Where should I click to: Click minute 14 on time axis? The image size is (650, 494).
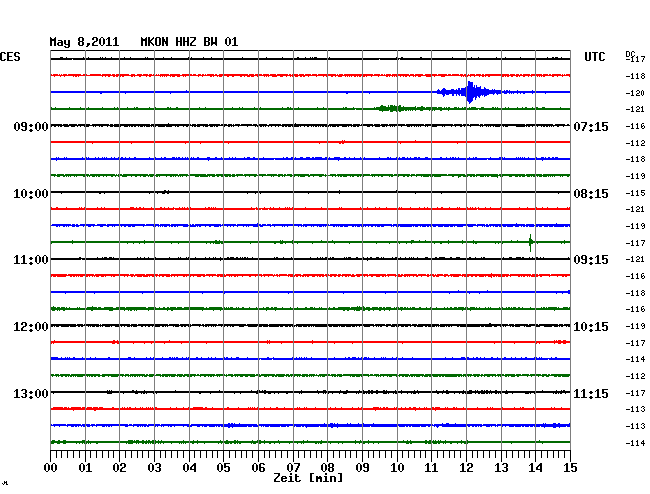(535, 468)
